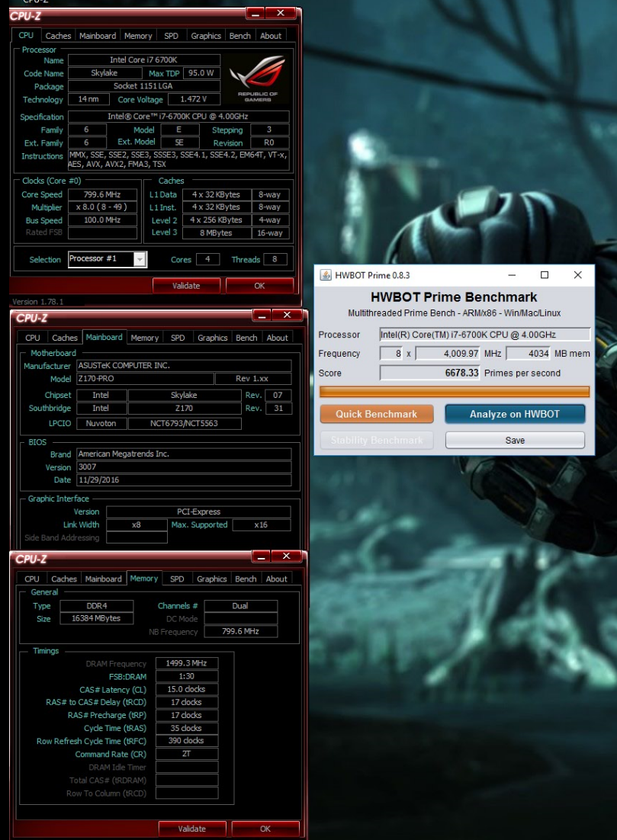
Task: Click the Version 1.78.1 label
Action: click(x=37, y=302)
